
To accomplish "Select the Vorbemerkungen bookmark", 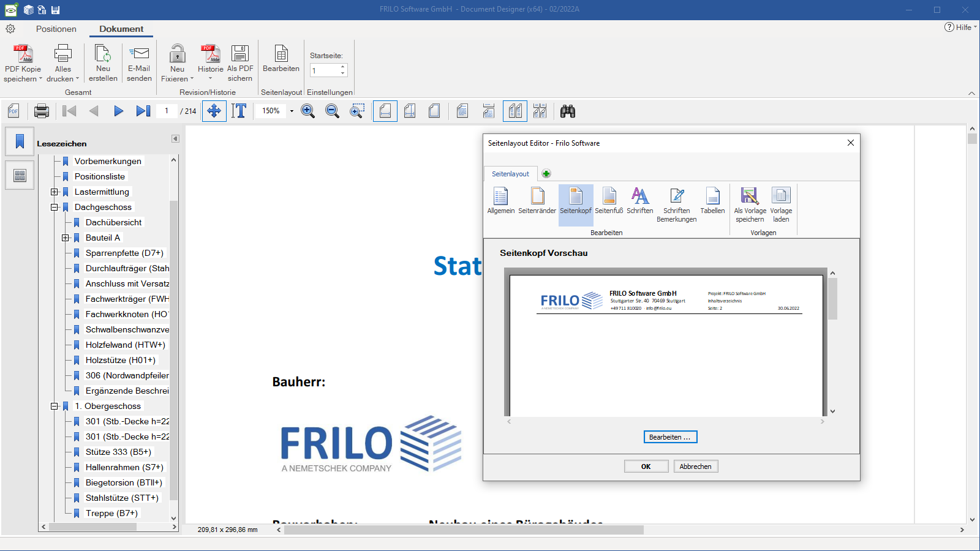I will coord(108,161).
